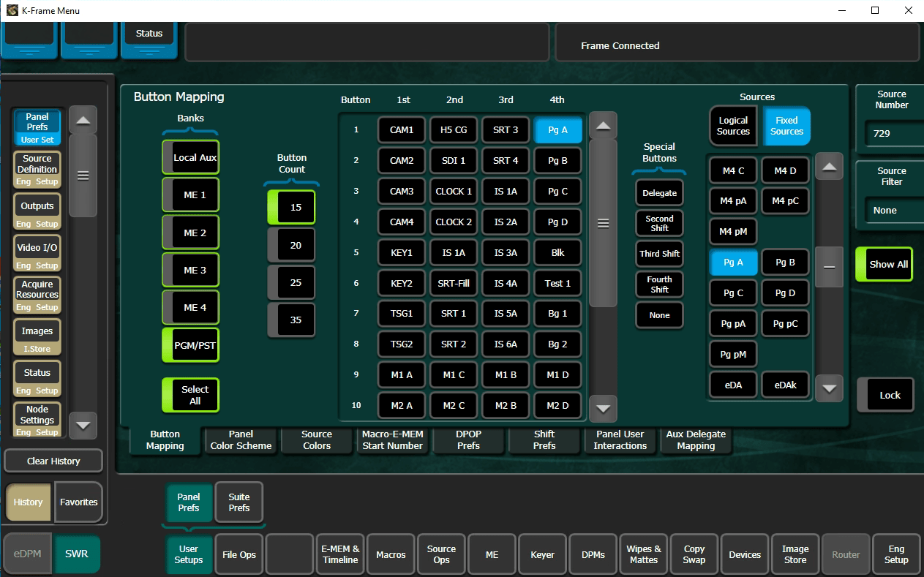Click the left sidebar up arrow

[83, 121]
